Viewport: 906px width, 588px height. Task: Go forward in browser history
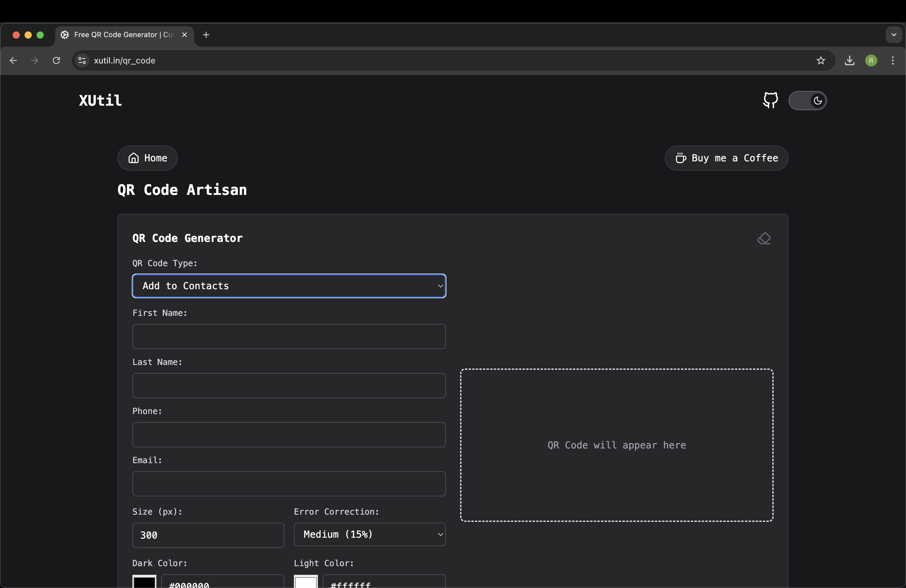[35, 60]
